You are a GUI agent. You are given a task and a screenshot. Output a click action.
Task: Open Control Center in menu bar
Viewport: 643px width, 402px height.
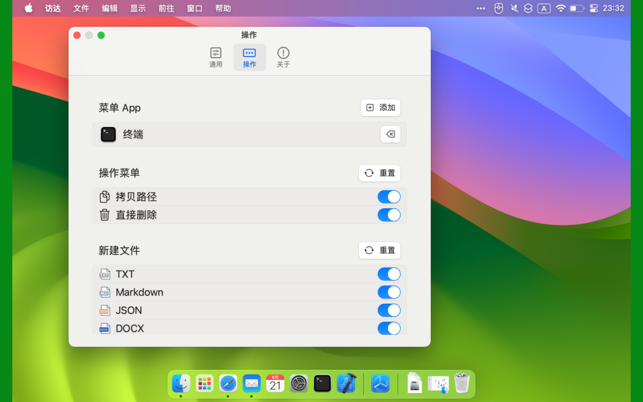[x=593, y=8]
